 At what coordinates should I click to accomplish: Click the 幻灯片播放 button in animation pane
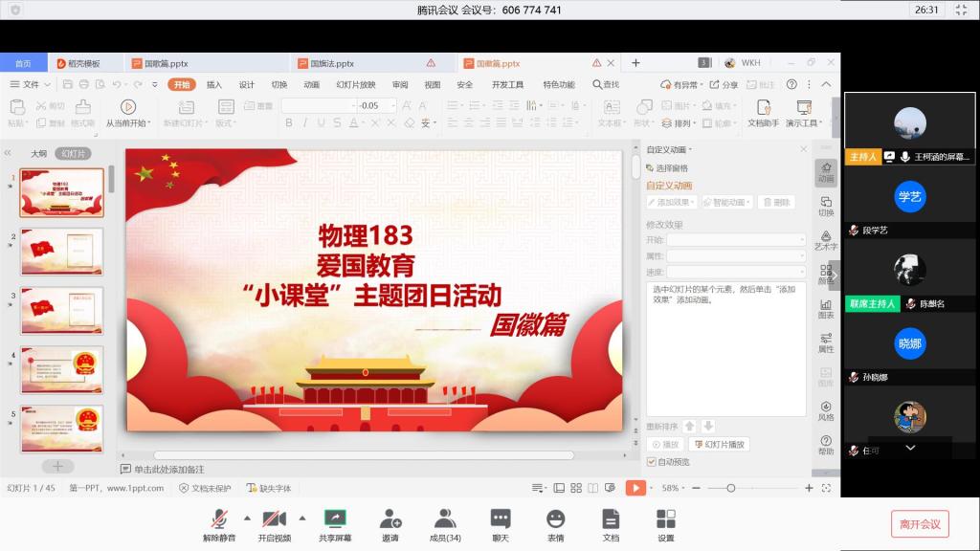719,445
